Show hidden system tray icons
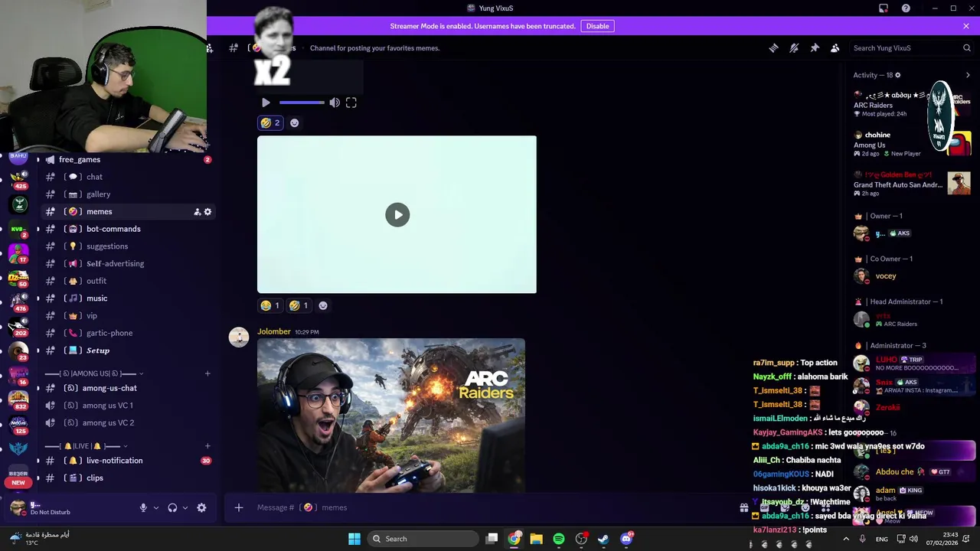 [x=847, y=539]
